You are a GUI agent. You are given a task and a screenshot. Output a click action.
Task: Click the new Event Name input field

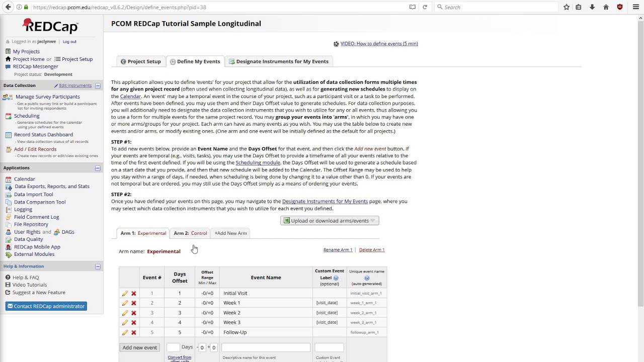tap(266, 347)
